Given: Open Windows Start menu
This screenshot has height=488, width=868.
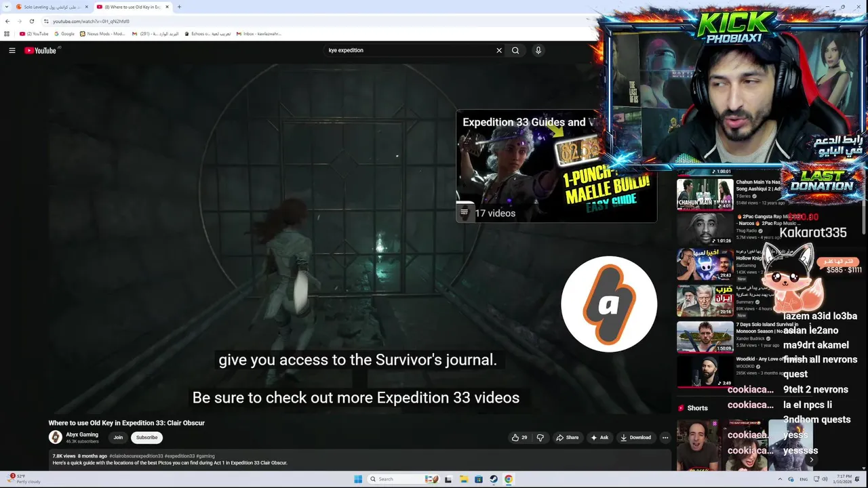Looking at the screenshot, I should point(358,479).
